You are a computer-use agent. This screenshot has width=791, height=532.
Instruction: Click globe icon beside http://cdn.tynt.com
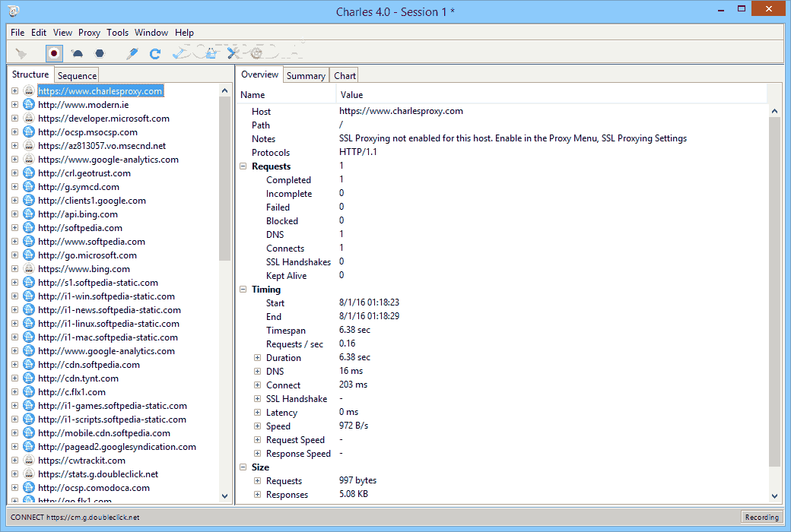tap(29, 378)
